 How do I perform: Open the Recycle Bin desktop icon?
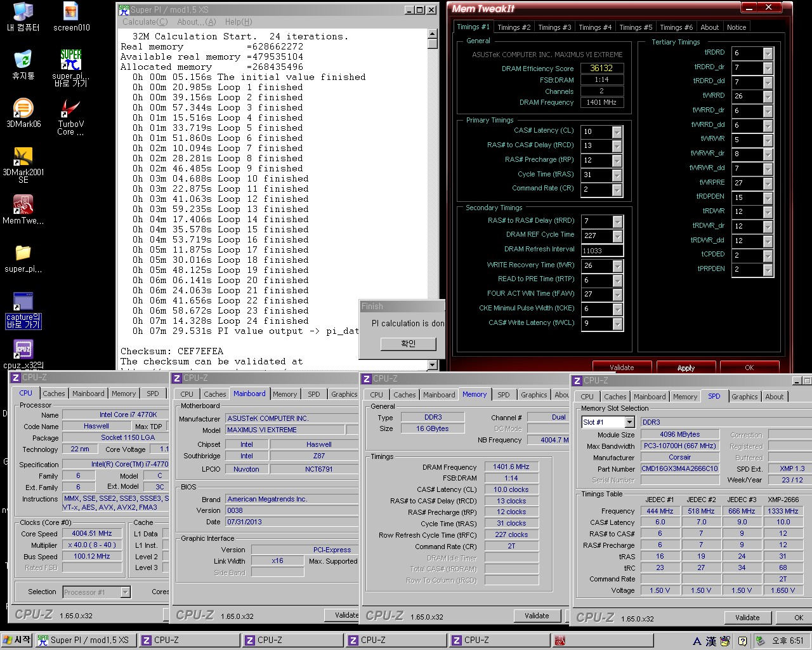[x=23, y=65]
